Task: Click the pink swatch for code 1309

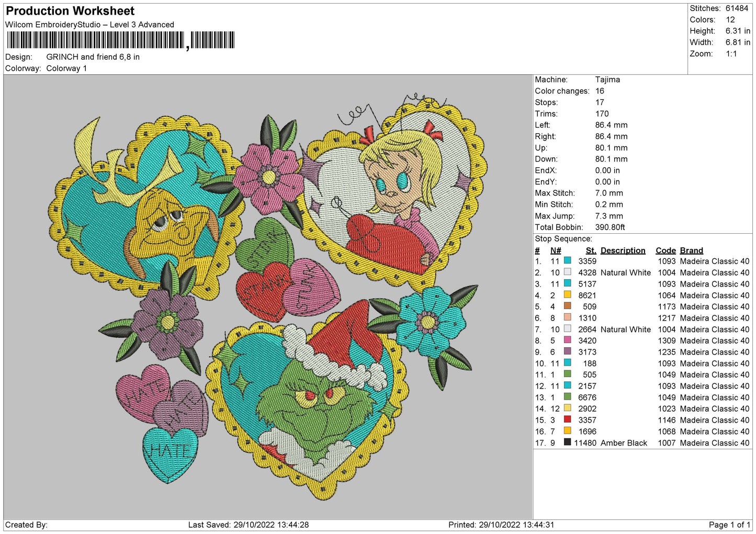Action: click(567, 340)
